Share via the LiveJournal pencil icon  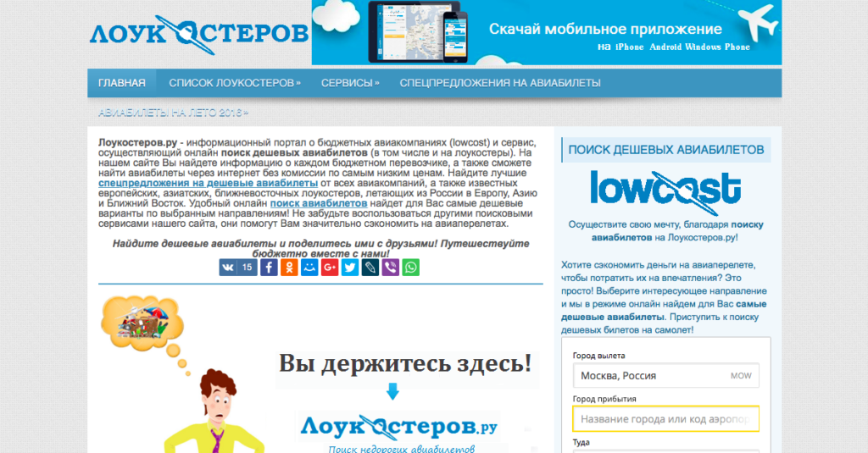tap(370, 268)
